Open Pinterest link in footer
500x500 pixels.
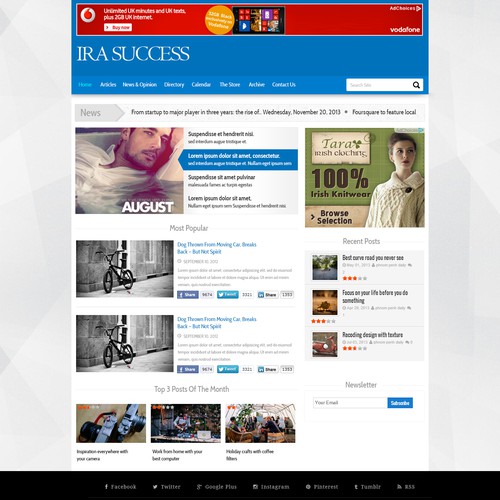coord(322,487)
